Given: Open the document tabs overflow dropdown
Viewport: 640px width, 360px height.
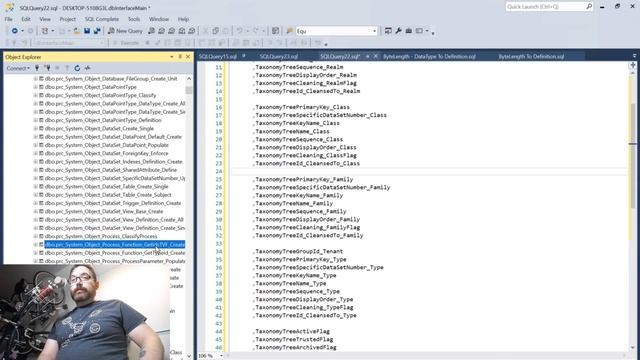Looking at the screenshot, I should (x=634, y=56).
